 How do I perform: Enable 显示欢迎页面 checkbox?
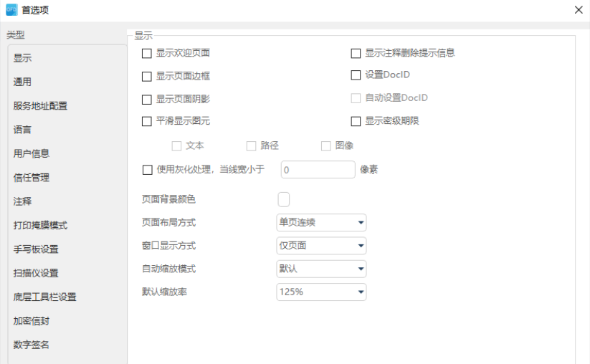coord(147,54)
